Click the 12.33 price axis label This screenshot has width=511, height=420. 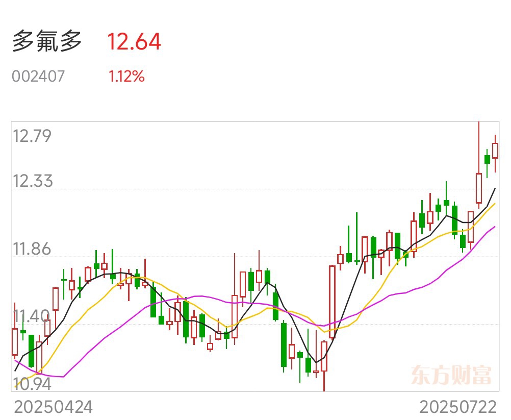33,181
